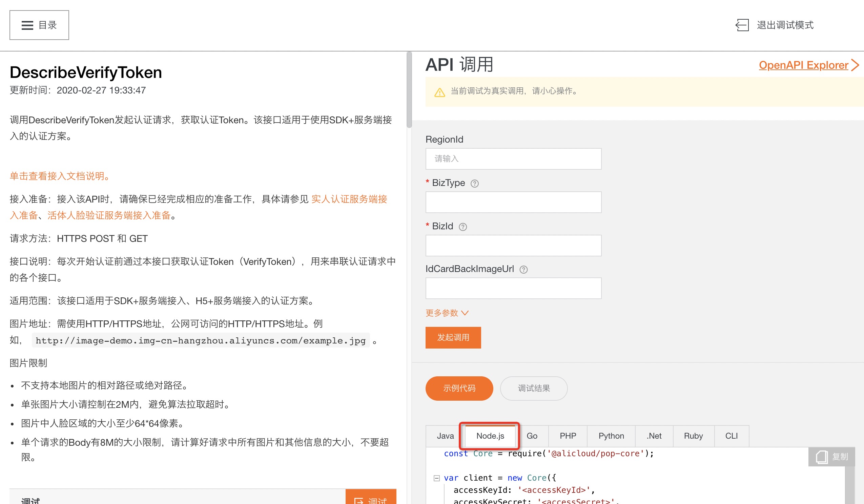Image resolution: width=864 pixels, height=504 pixels.
Task: Select the .Net code tab
Action: 654,436
